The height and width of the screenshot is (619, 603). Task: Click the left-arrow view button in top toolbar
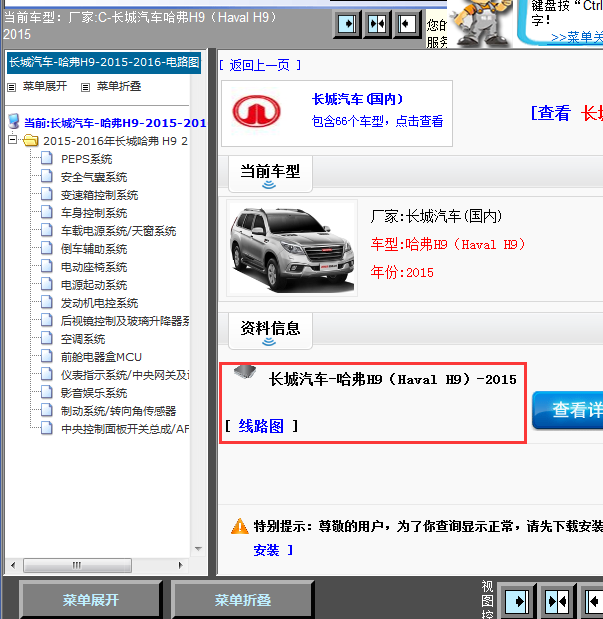point(407,24)
